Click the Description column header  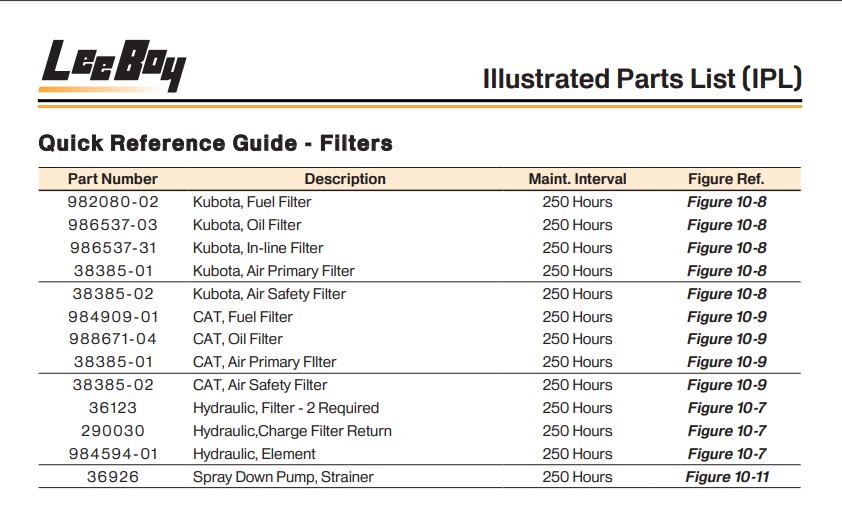(x=345, y=179)
